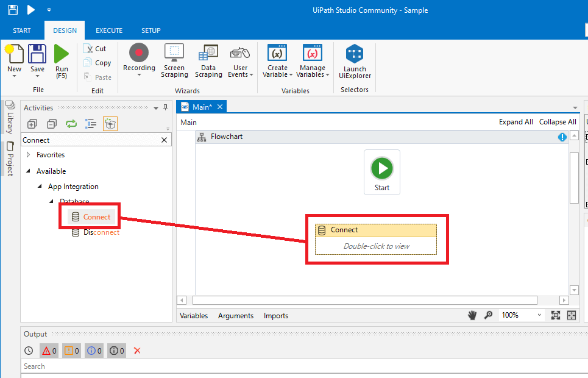
Task: Click Collapse All in the designer
Action: point(557,122)
